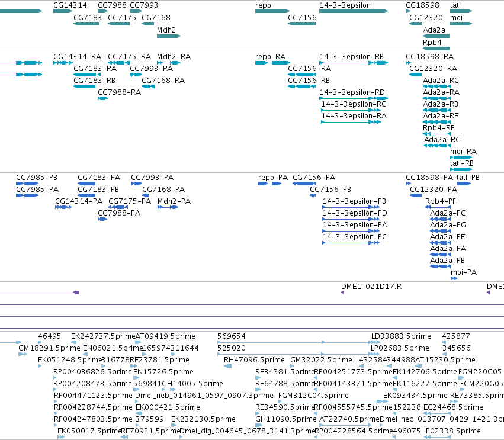Open transcript Ada2a-RC
Image resolution: width=504 pixels, height=440 pixels.
point(441,81)
